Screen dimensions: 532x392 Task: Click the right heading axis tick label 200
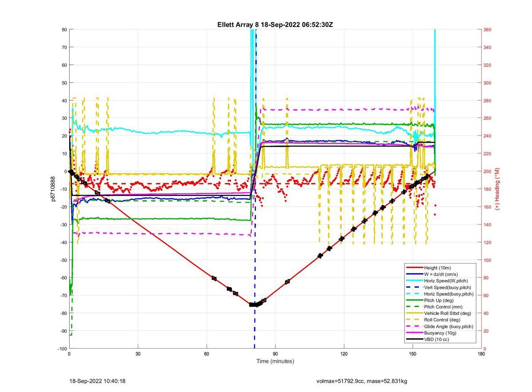[x=488, y=171]
